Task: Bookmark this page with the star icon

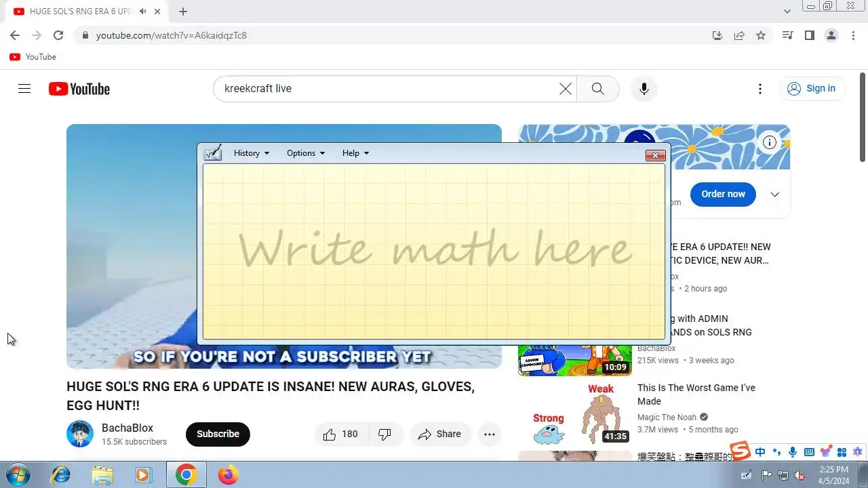Action: 761,35
